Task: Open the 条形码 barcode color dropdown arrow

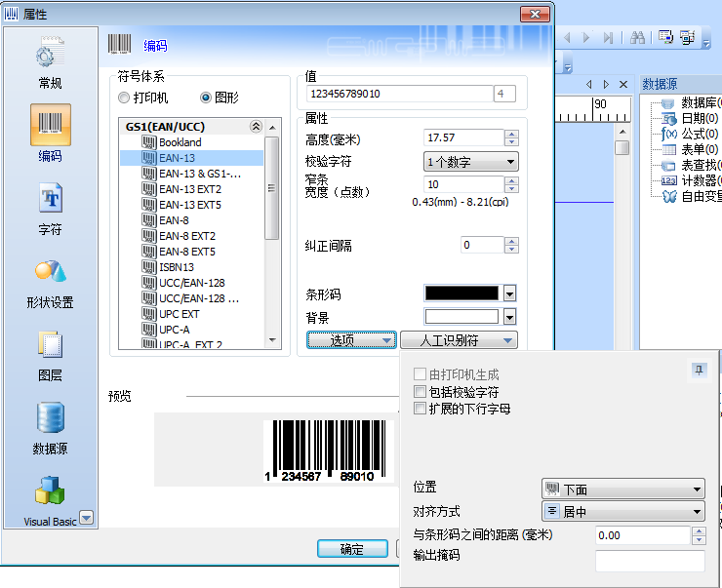Action: [509, 294]
